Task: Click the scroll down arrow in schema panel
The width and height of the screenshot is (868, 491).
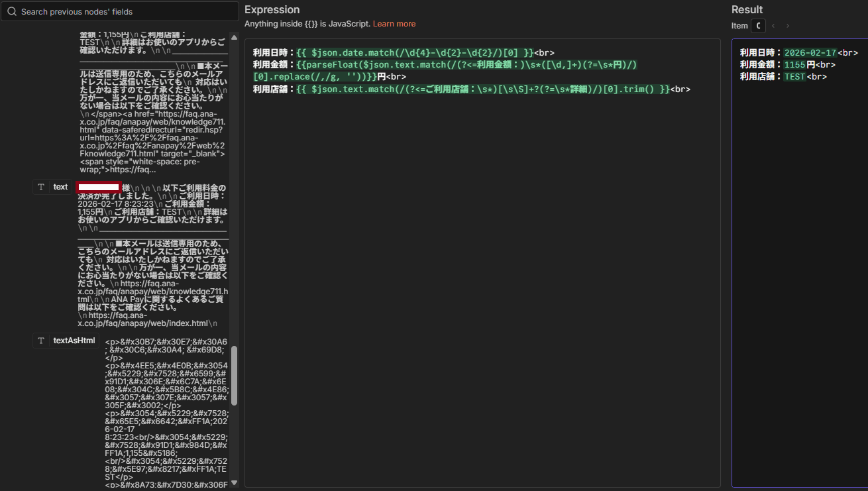Action: click(234, 483)
